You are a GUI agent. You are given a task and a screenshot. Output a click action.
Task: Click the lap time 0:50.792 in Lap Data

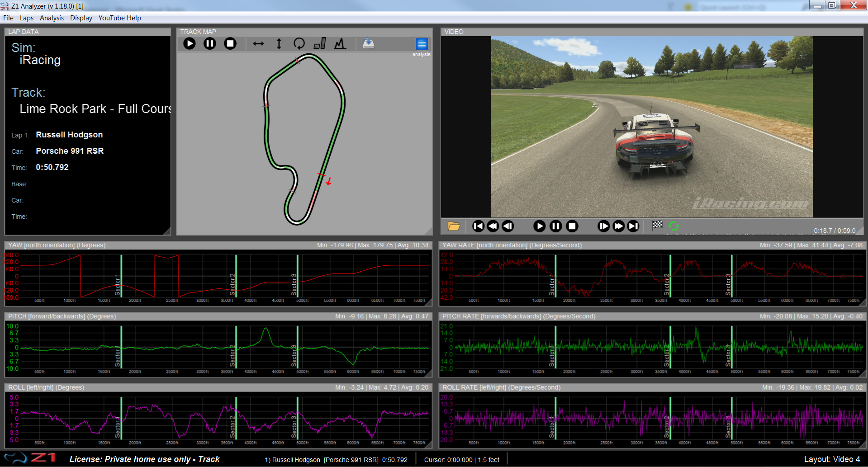[52, 167]
